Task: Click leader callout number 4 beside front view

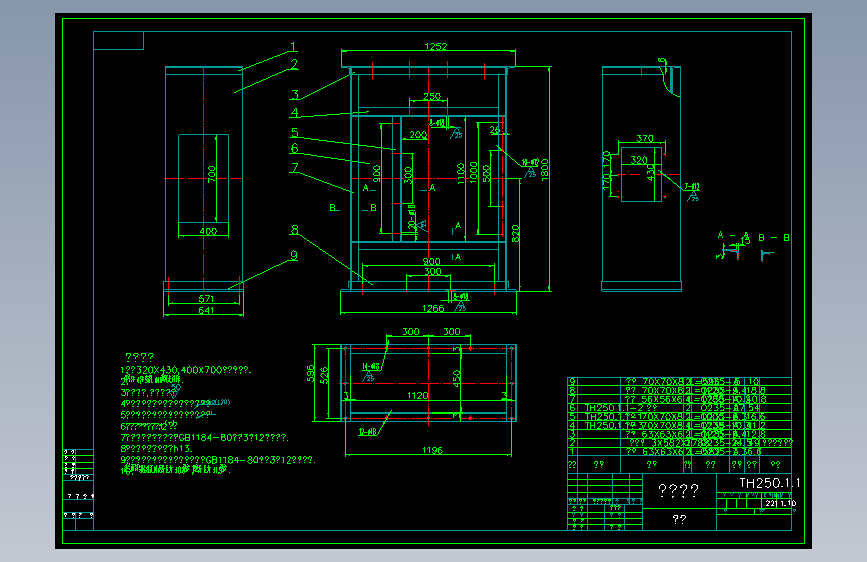Action: 295,112
